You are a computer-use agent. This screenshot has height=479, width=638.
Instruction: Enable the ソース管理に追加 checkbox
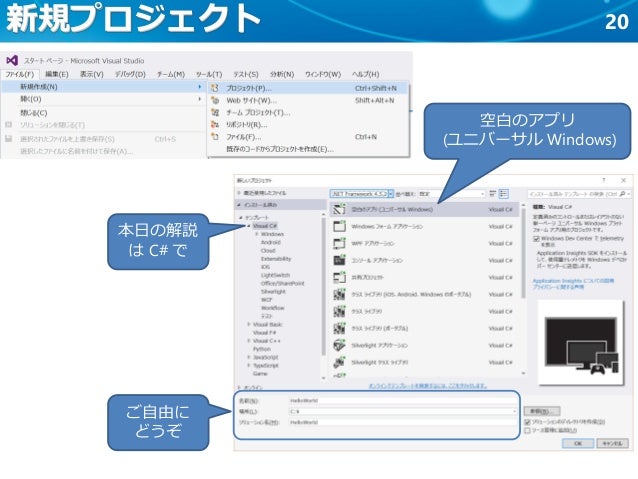(528, 430)
